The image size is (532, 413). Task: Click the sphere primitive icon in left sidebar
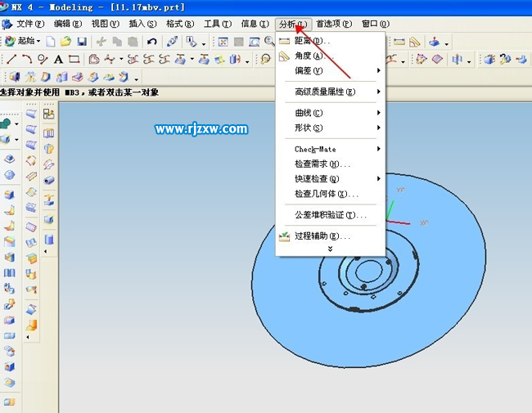(x=10, y=175)
